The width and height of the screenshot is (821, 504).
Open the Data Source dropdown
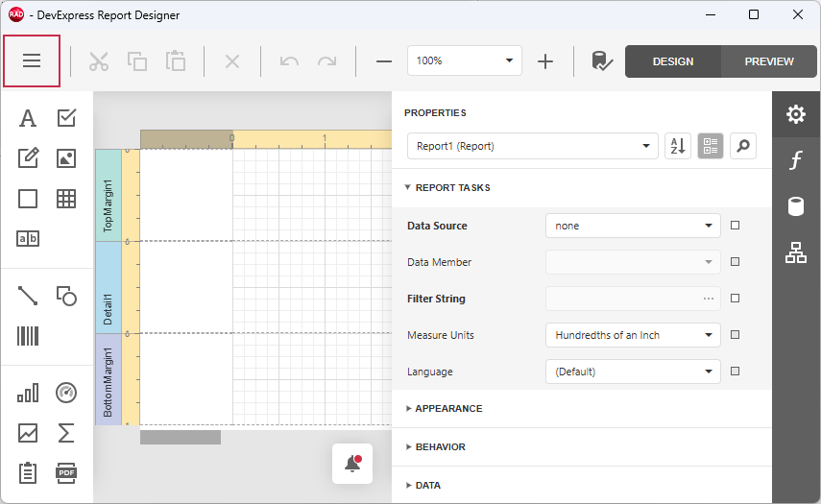pyautogui.click(x=633, y=226)
